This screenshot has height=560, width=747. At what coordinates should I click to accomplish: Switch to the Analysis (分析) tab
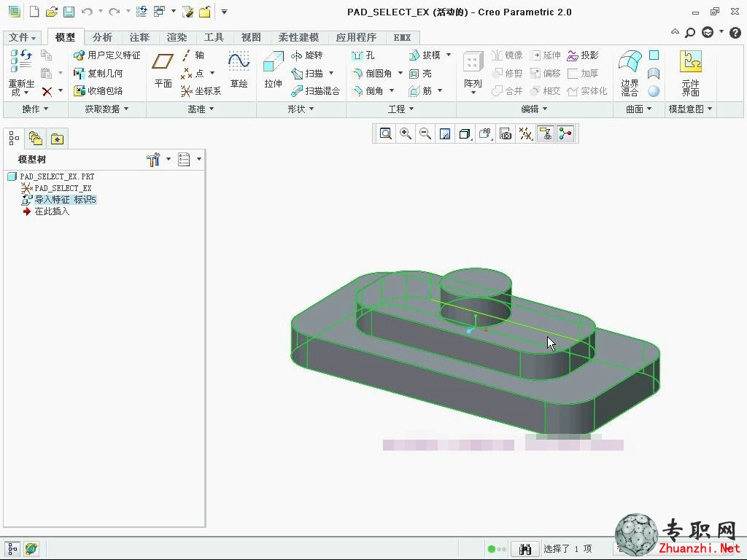pos(102,37)
